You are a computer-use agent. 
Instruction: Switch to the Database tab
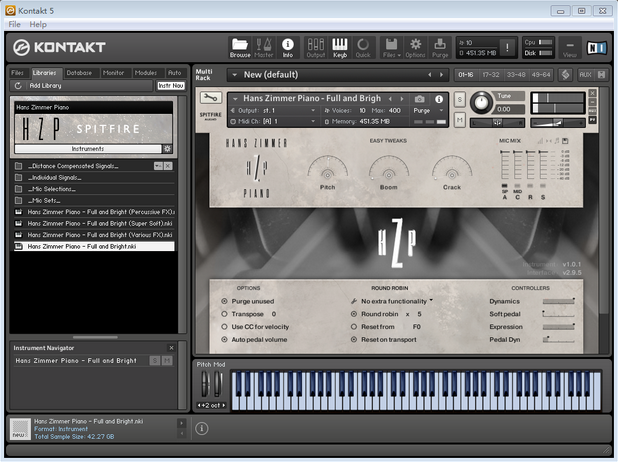tap(79, 73)
